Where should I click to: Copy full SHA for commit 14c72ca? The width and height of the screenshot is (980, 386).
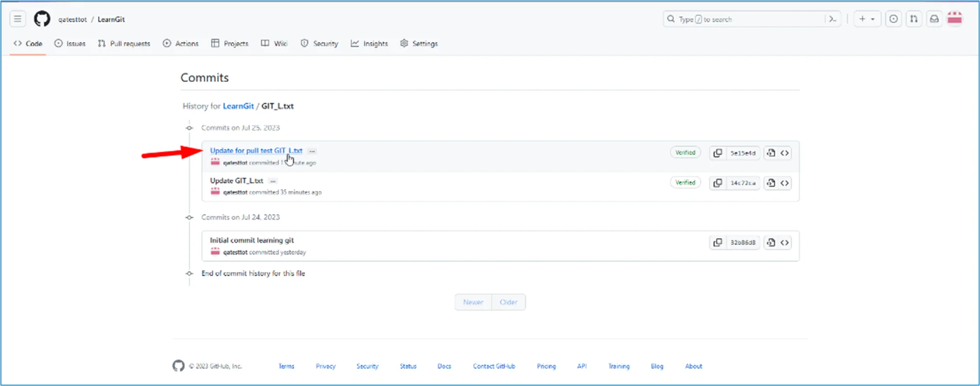(x=718, y=183)
